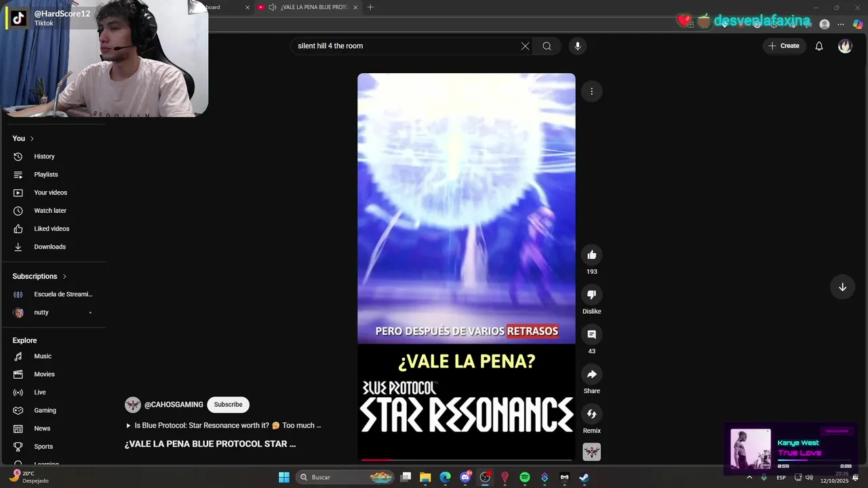This screenshot has width=868, height=488.
Task: Remix this Short
Action: click(x=592, y=413)
